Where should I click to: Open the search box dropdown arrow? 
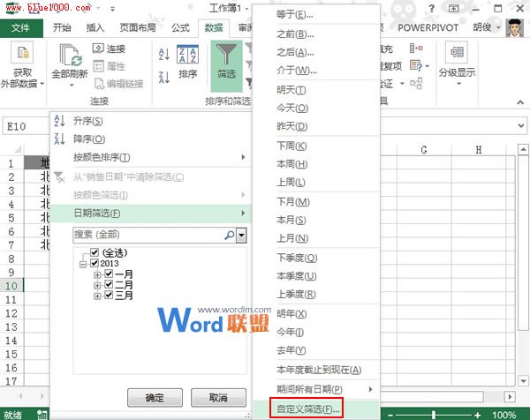coord(241,236)
